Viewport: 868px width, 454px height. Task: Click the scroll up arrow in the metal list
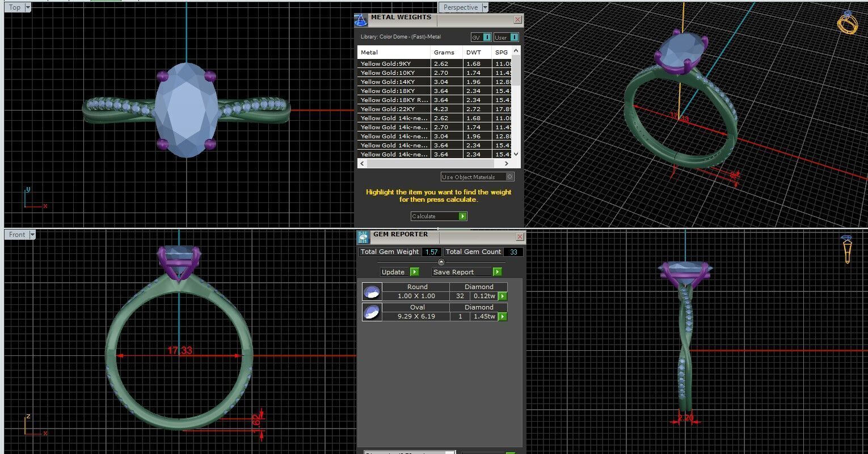pyautogui.click(x=516, y=50)
